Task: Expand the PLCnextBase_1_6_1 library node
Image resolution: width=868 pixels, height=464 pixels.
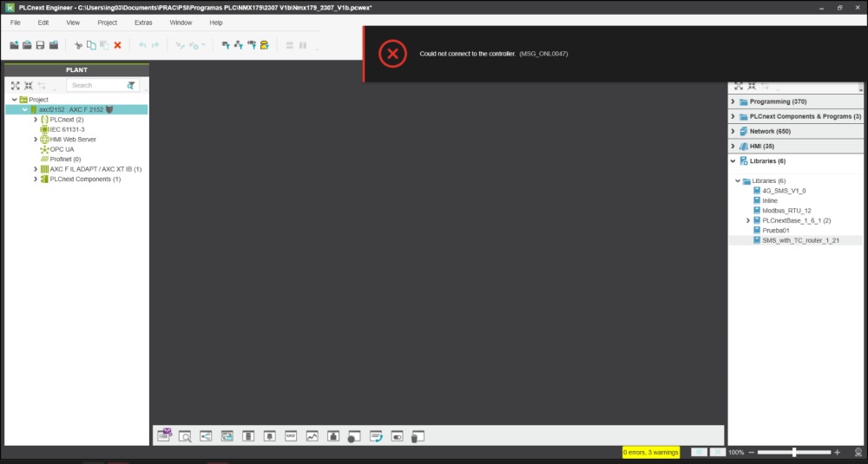Action: click(747, 220)
